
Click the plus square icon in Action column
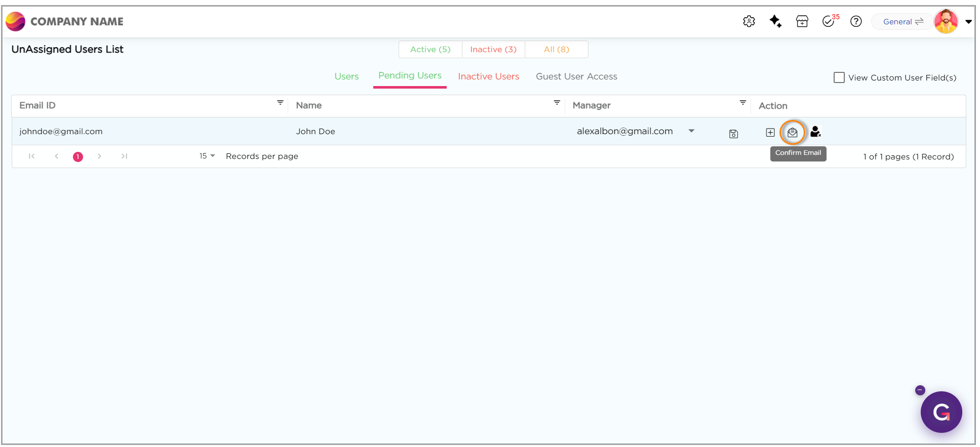coord(770,133)
